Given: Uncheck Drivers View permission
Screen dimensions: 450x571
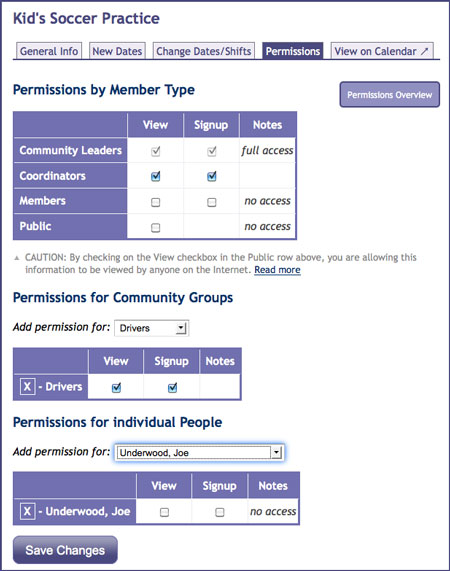Looking at the screenshot, I should (117, 387).
